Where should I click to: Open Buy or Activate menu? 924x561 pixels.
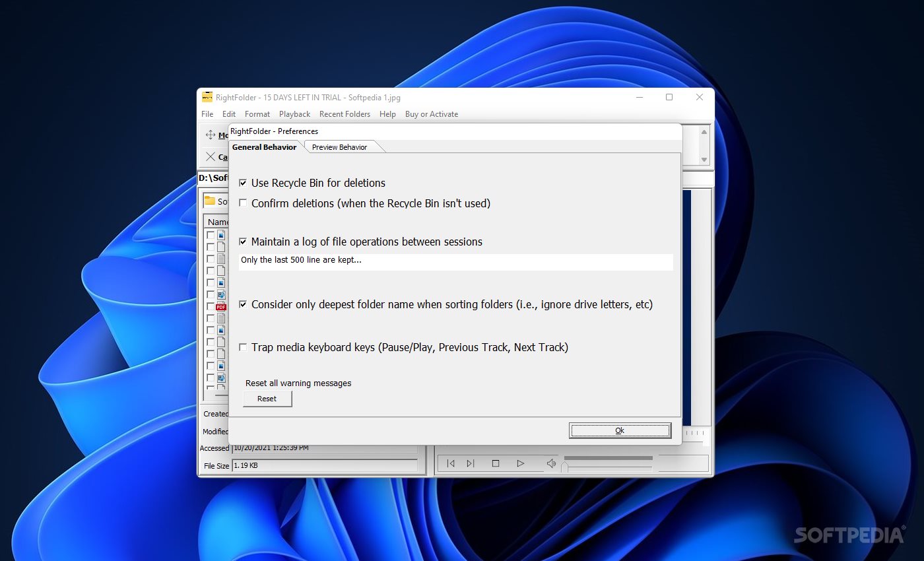[x=432, y=114]
